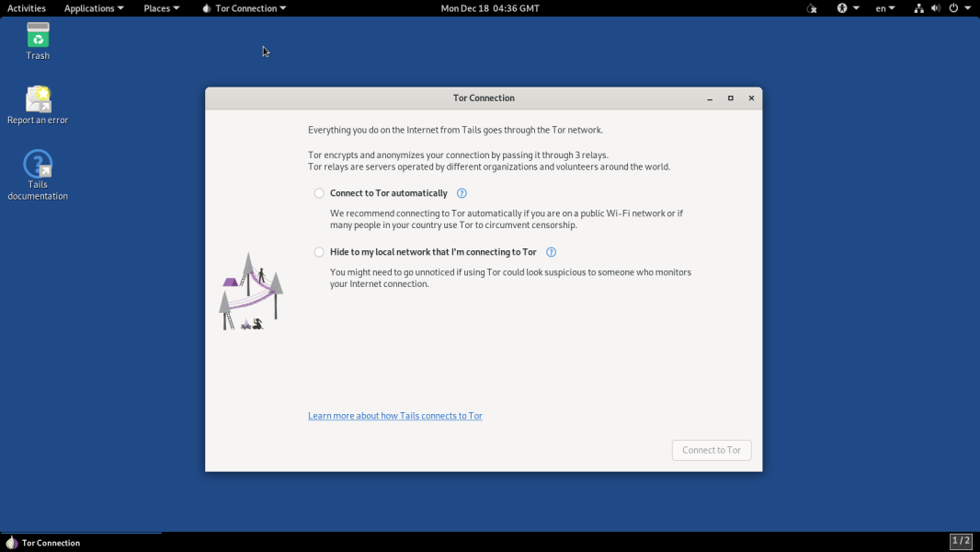Click the Tor Connection window title bar text
Image resolution: width=980 pixels, height=552 pixels.
click(484, 98)
